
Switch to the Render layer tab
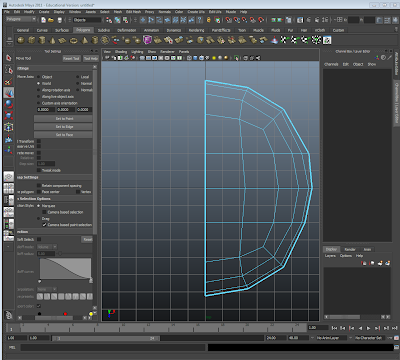pyautogui.click(x=350, y=249)
